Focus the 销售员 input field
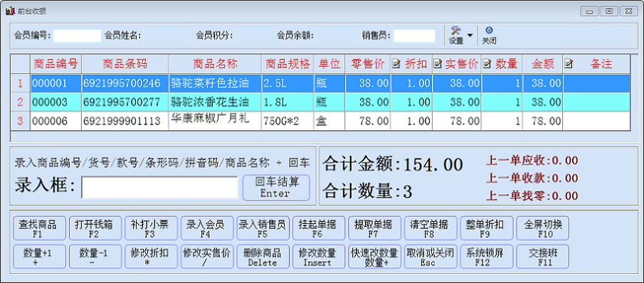This screenshot has height=283, width=644. tap(414, 36)
